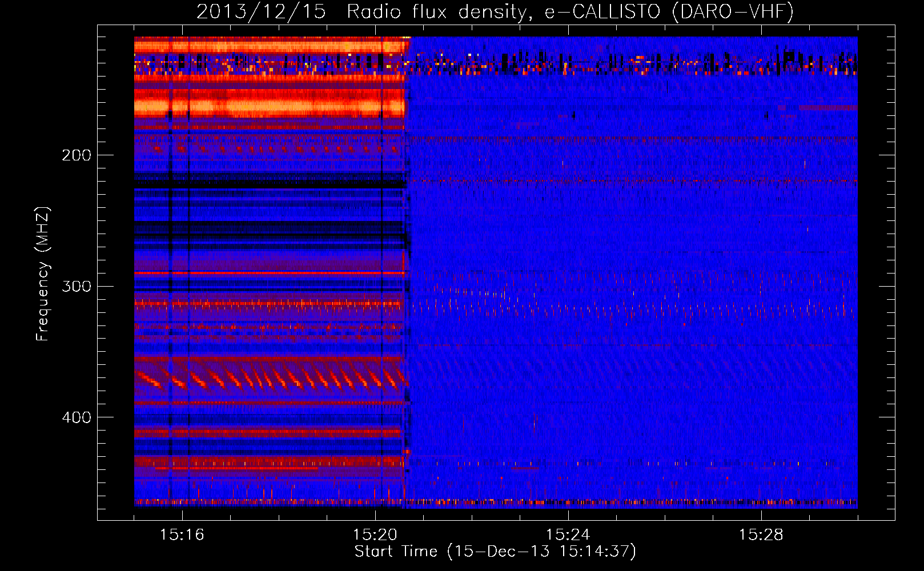The height and width of the screenshot is (571, 924).
Task: Click the '15:16' time tick label
Action: tap(182, 534)
